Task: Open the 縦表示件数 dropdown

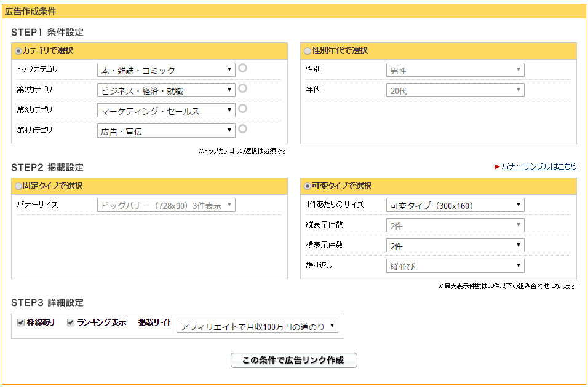Action: click(x=455, y=225)
